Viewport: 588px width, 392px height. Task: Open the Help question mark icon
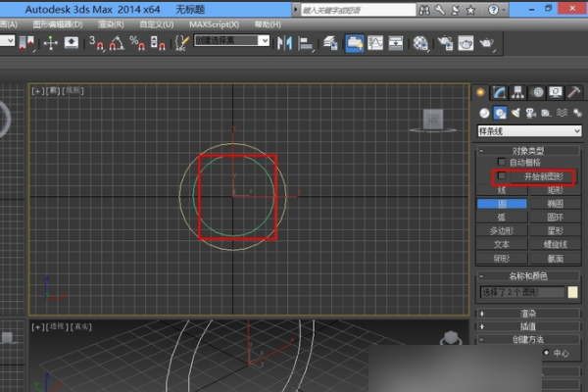(493, 10)
